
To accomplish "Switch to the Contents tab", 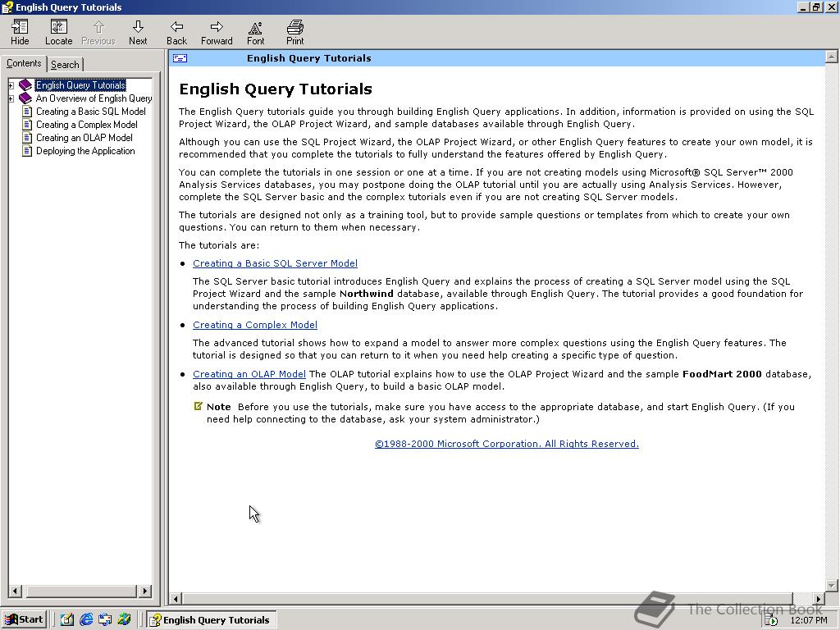I will [x=24, y=63].
